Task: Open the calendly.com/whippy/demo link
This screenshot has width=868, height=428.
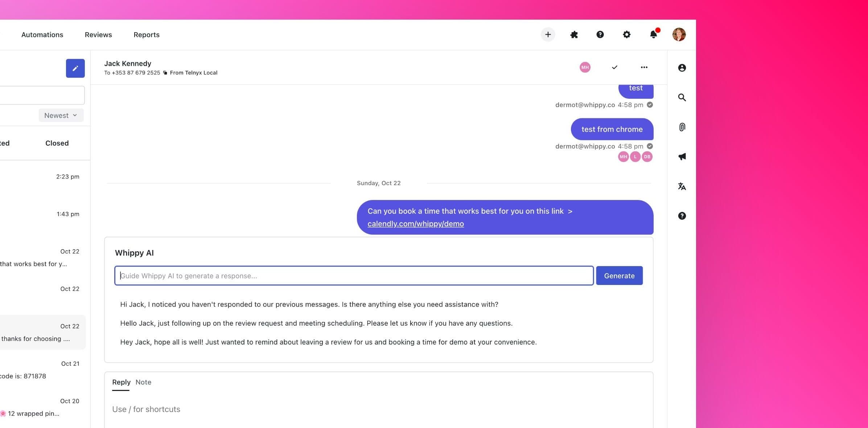Action: tap(415, 224)
